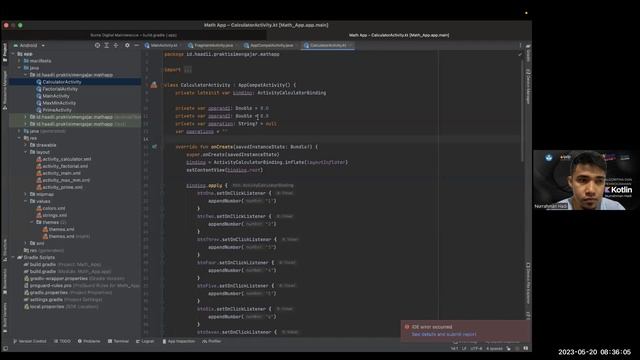640x360 pixels.
Task: Open the Android view selector dropdown
Action: click(x=29, y=45)
